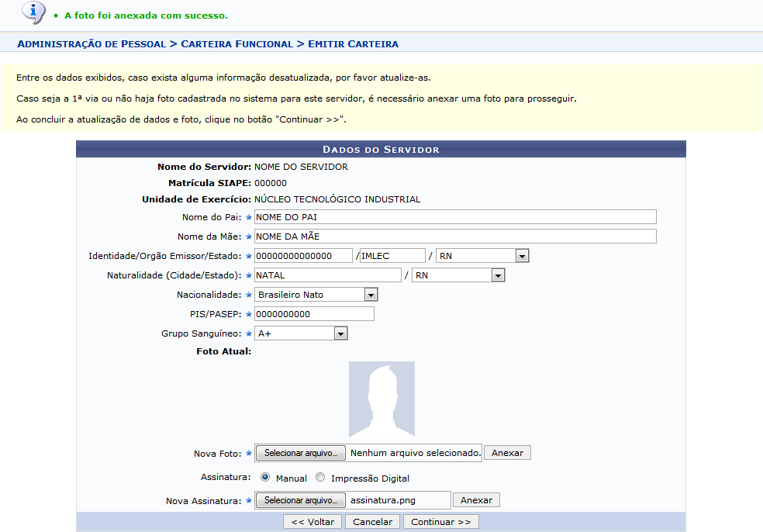
Task: Click the Nome do Pai text field
Action: coord(455,217)
